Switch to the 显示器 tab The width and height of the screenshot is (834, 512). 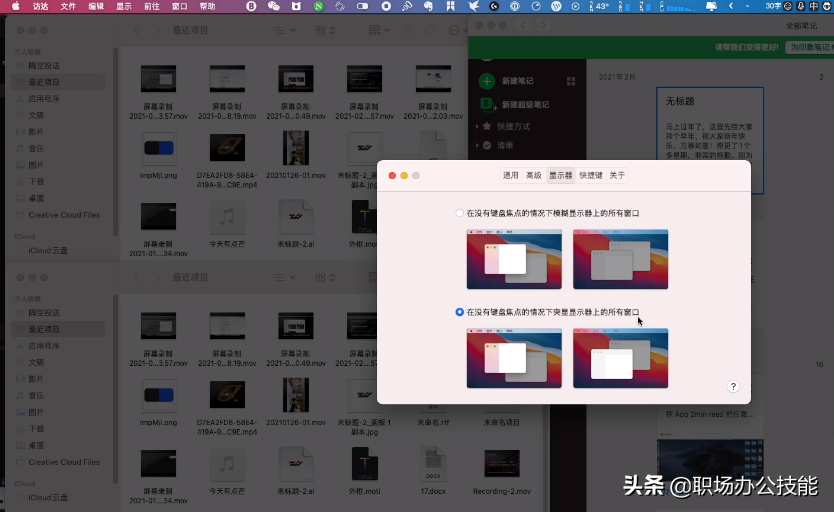click(561, 175)
